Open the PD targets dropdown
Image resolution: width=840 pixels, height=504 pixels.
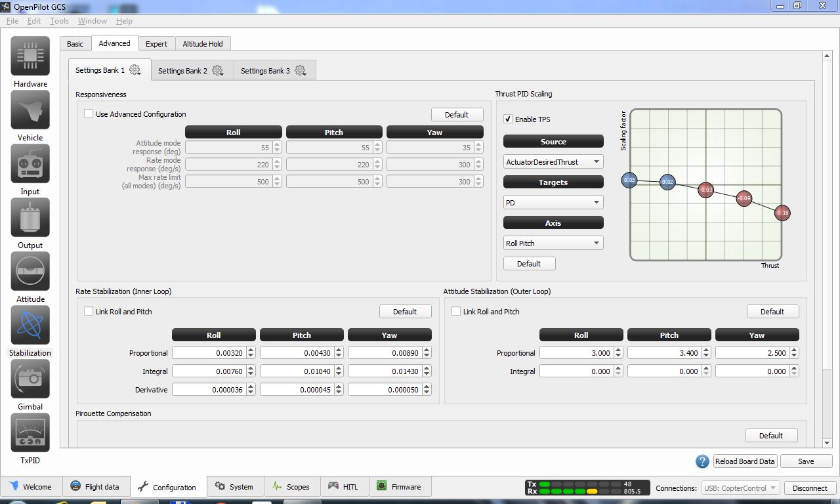(553, 202)
